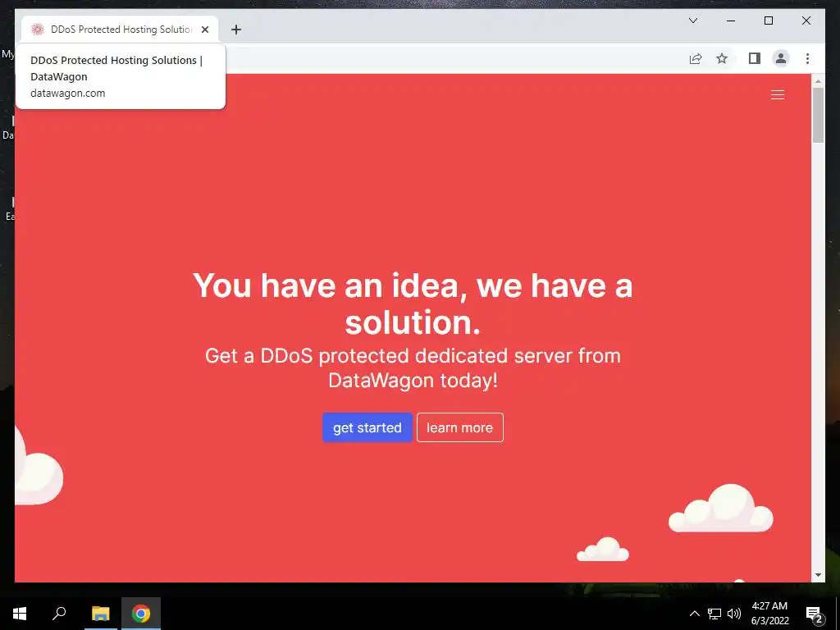
Task: Close the DataWagon browser tab
Action: coord(204,30)
